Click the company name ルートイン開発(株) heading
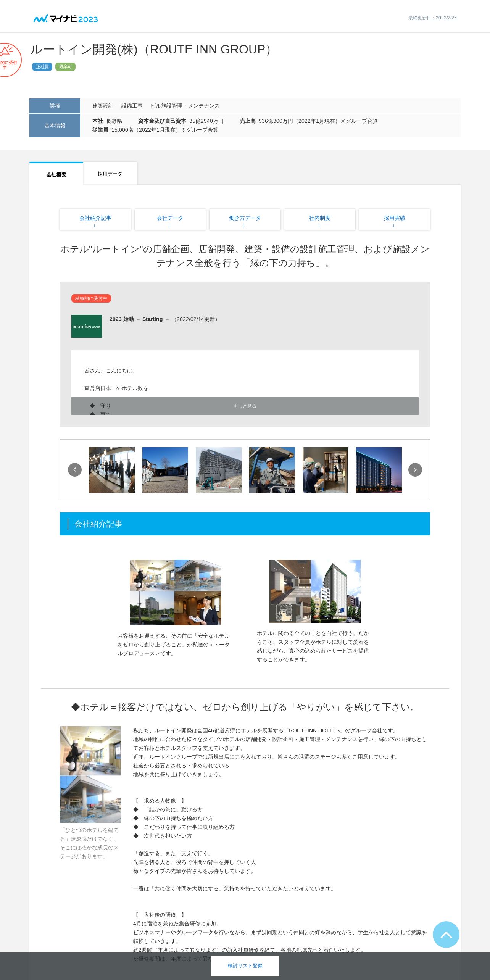490x980 pixels. coord(152,50)
